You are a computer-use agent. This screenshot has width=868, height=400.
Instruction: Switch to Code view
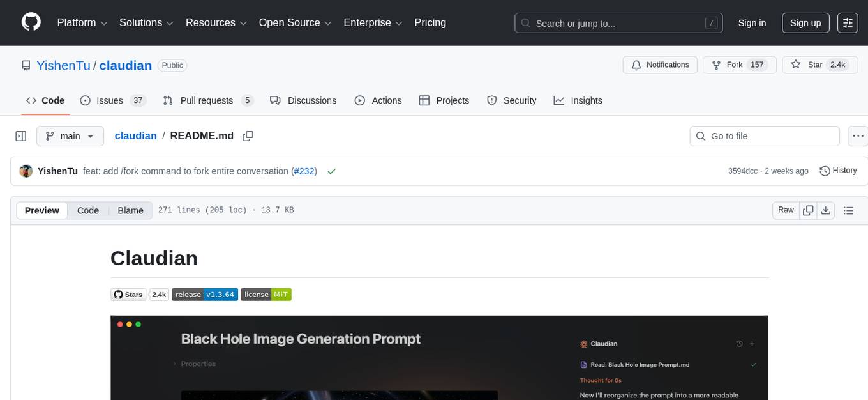tap(88, 210)
